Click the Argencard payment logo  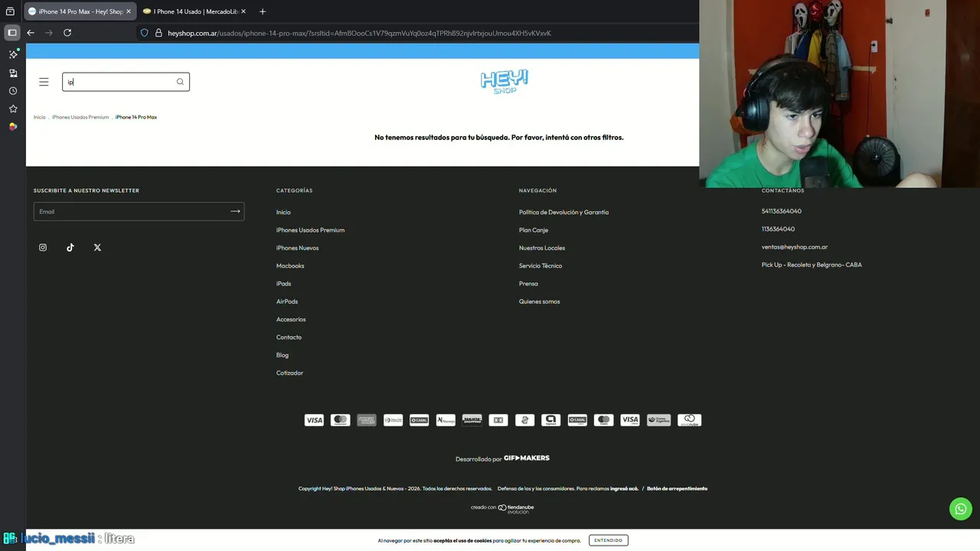click(550, 420)
